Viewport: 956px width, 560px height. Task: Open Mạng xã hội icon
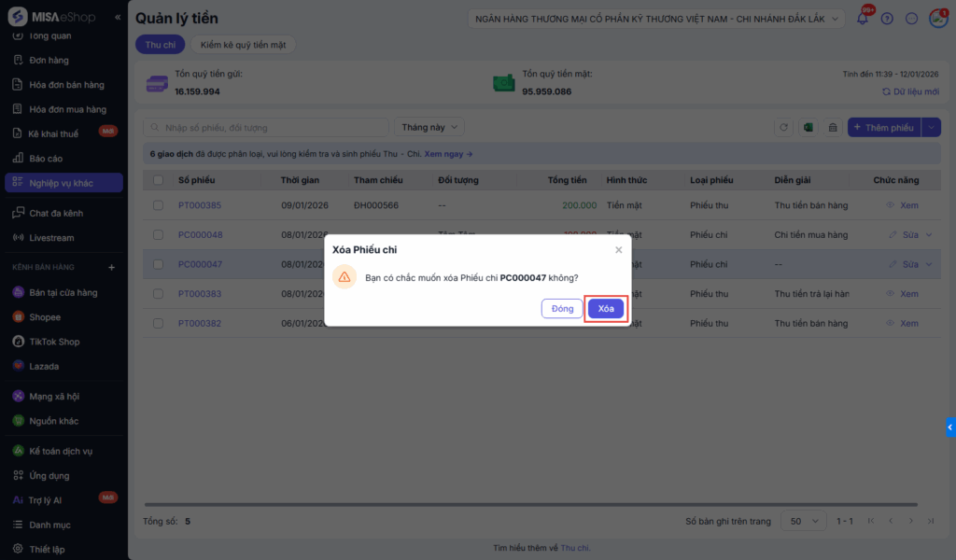(x=19, y=396)
